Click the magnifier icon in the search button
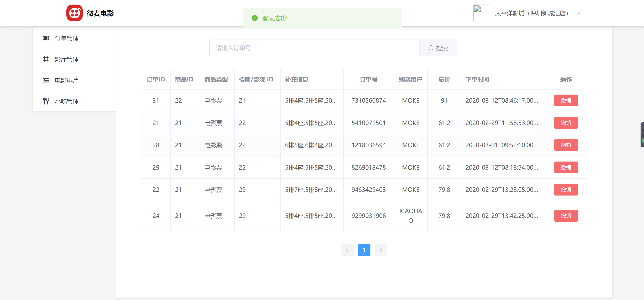 [x=431, y=48]
